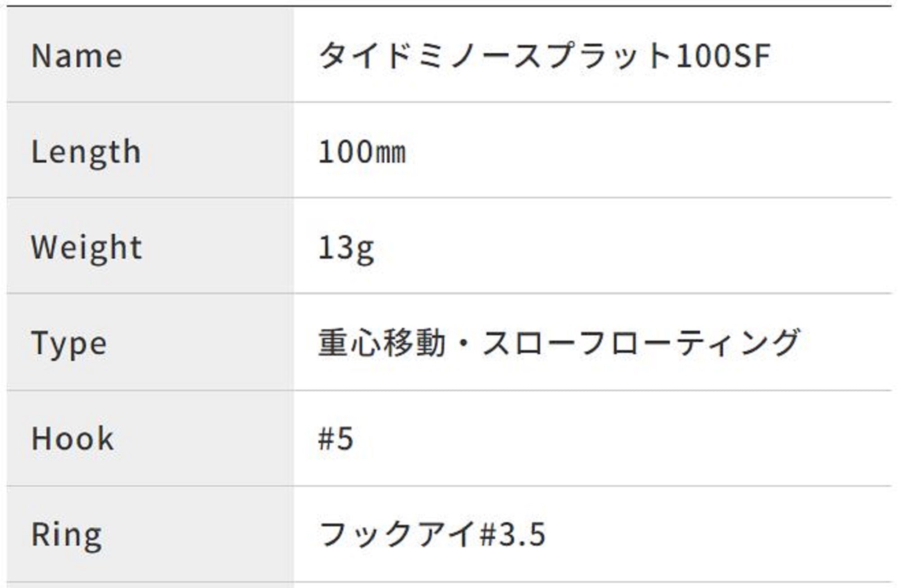Click the Name label cell
This screenshot has height=588, width=901.
point(77,56)
